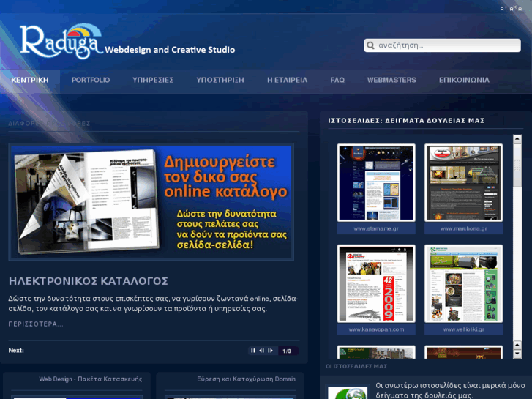This screenshot has height=399, width=532.
Task: Click ΙΣΤΟΣΕΛΙΔΕΣ: ΔΕΙΓΜΑΤΑ ΔΟΥΛΕΙΑΣ ΜΑΣ heading
Action: (406, 121)
